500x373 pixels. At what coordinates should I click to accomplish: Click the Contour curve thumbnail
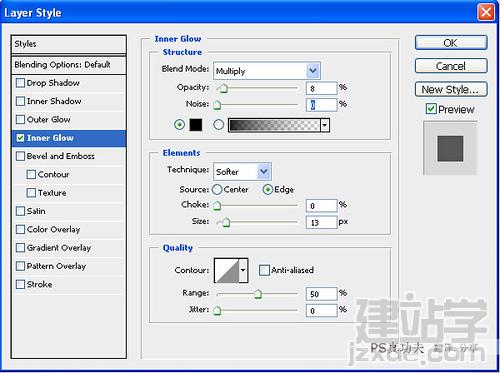(x=227, y=270)
